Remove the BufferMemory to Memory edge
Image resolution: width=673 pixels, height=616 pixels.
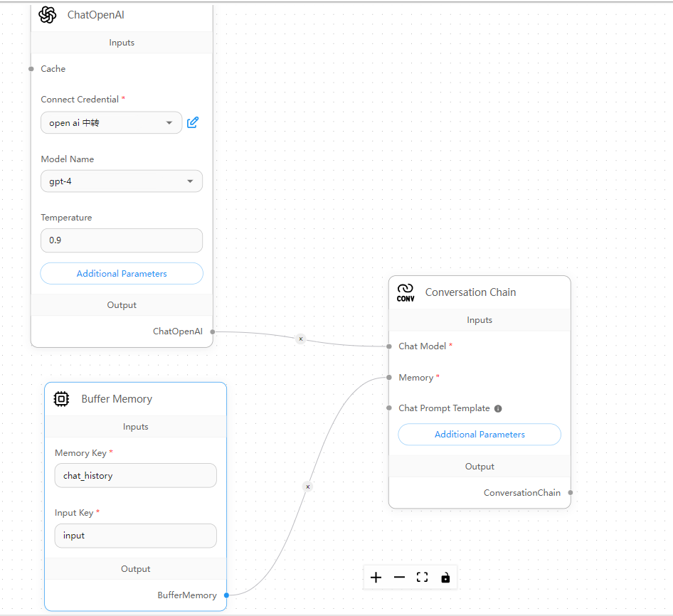tap(307, 487)
